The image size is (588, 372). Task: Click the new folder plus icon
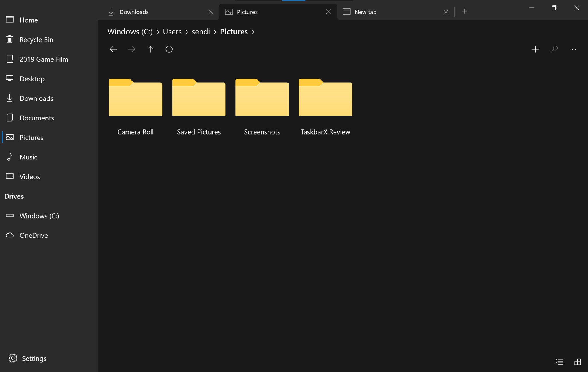tap(535, 49)
